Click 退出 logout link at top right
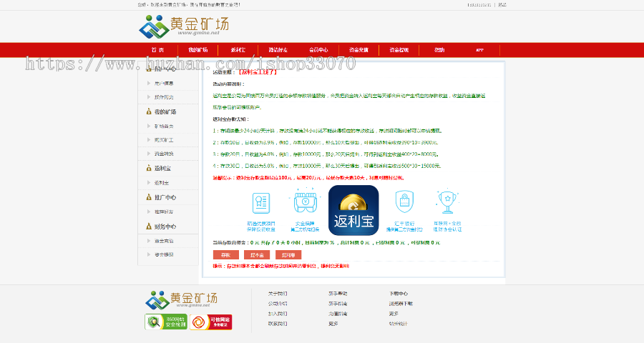 (502, 5)
